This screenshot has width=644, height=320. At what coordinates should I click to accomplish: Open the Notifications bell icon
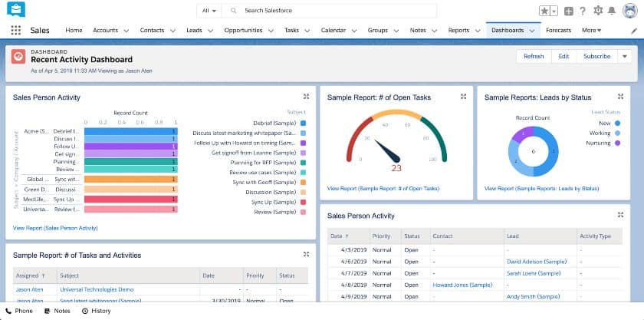[x=612, y=11]
